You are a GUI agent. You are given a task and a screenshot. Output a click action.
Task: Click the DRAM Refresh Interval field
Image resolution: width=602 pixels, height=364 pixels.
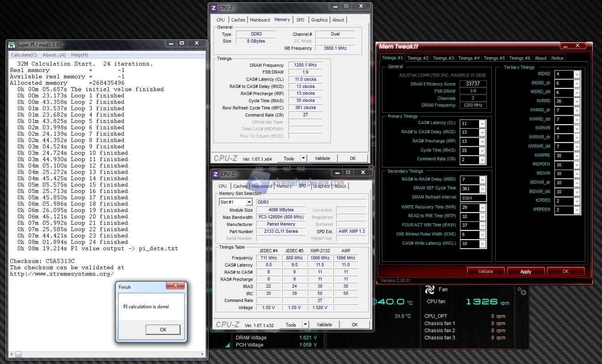pos(473,198)
